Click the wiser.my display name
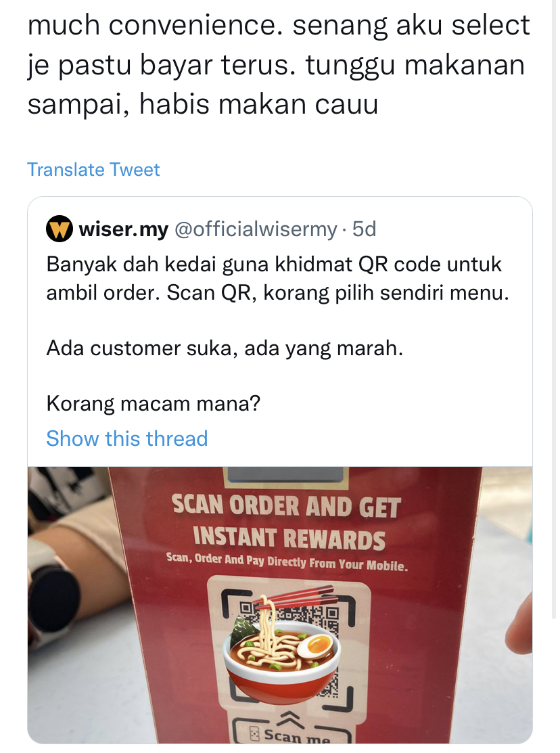The height and width of the screenshot is (753, 560). (x=124, y=229)
